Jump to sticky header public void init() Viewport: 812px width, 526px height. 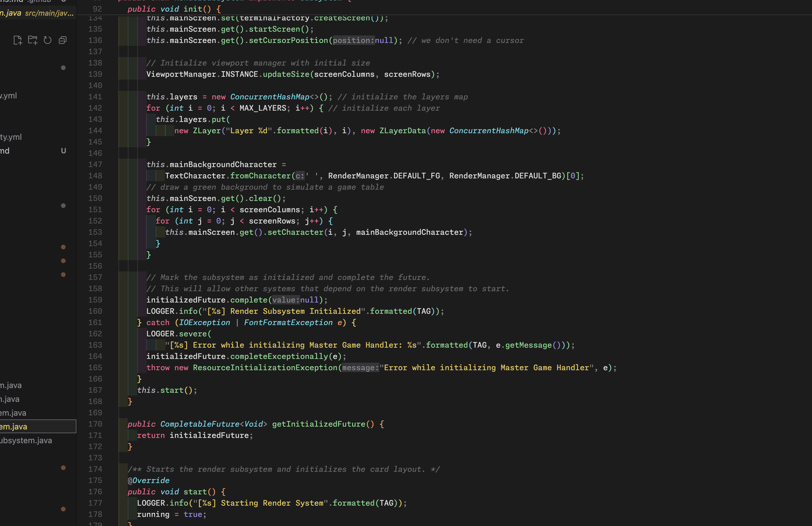(174, 9)
